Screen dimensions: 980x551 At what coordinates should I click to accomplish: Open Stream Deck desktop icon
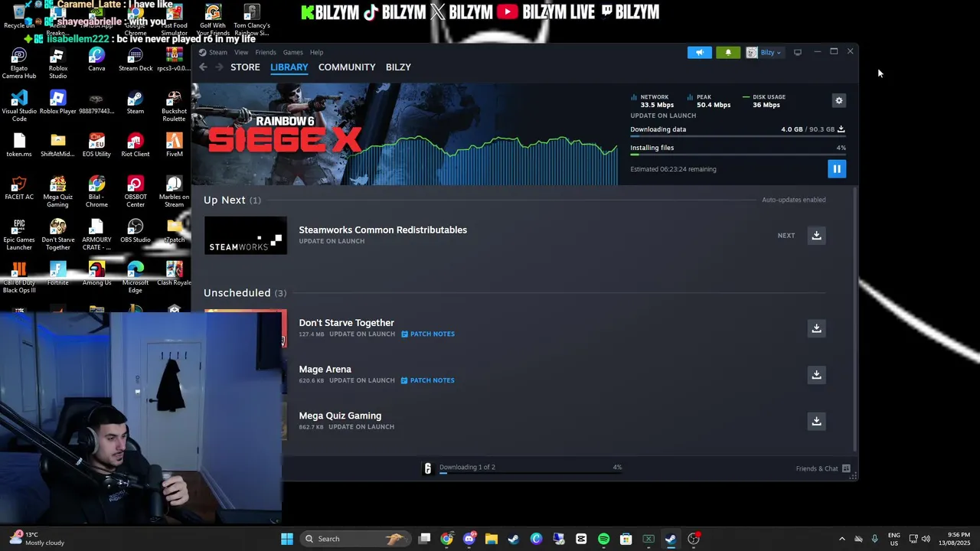point(136,60)
